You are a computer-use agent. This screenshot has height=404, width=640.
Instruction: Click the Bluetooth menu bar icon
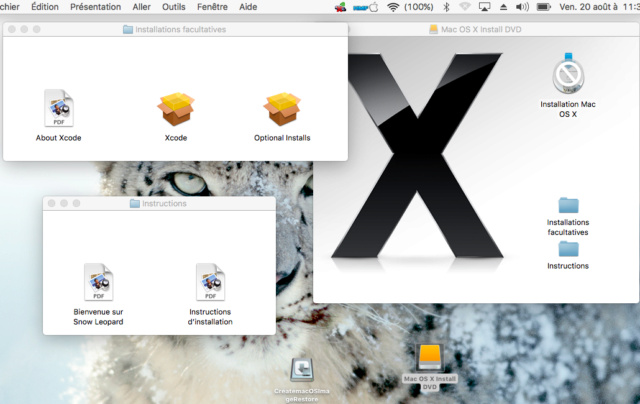coord(446,7)
